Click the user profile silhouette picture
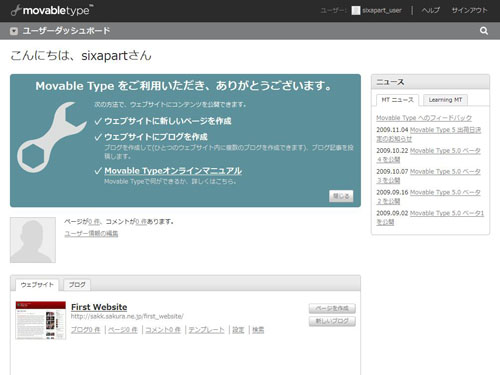This screenshot has height=375, width=500. tap(33, 240)
